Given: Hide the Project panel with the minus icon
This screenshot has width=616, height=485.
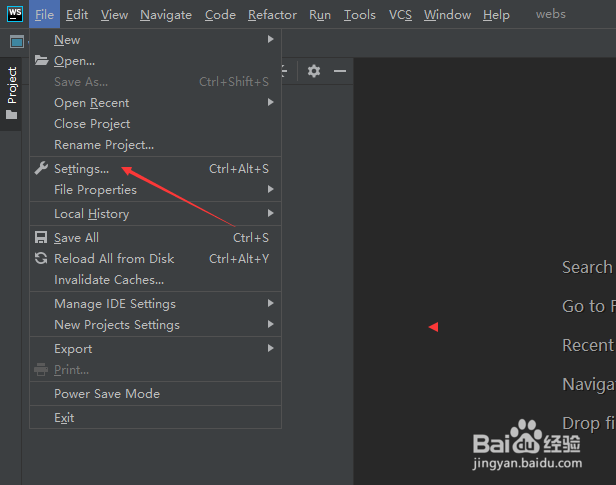Looking at the screenshot, I should tap(340, 71).
